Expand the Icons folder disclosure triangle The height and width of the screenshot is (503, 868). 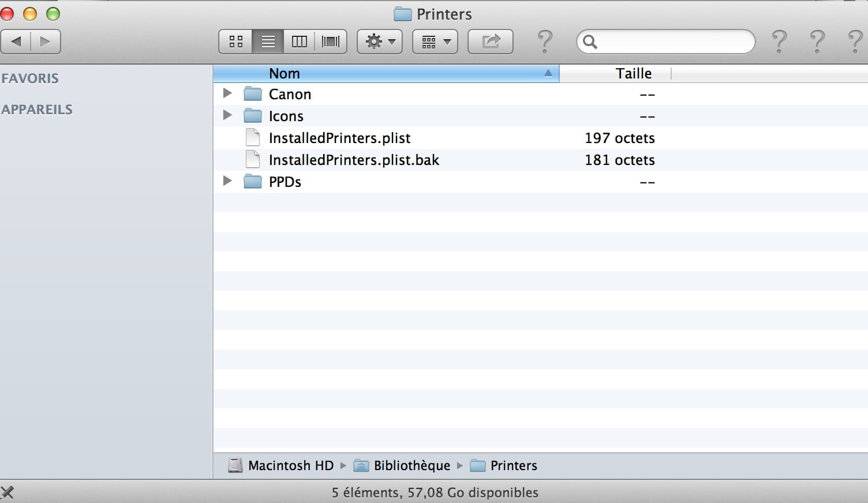(227, 115)
